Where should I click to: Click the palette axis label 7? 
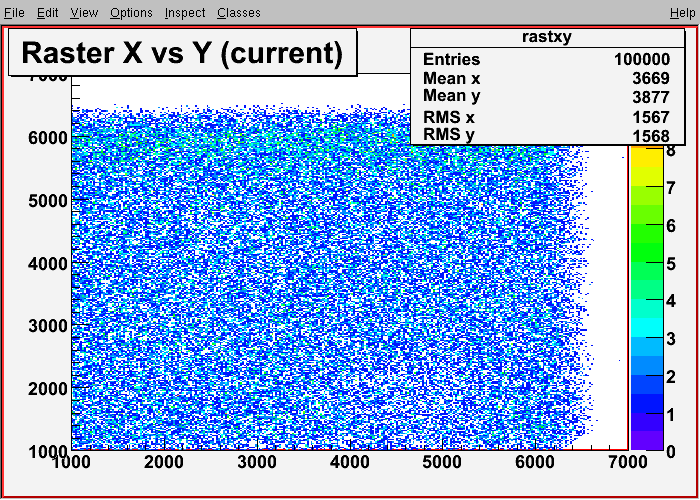coord(671,188)
